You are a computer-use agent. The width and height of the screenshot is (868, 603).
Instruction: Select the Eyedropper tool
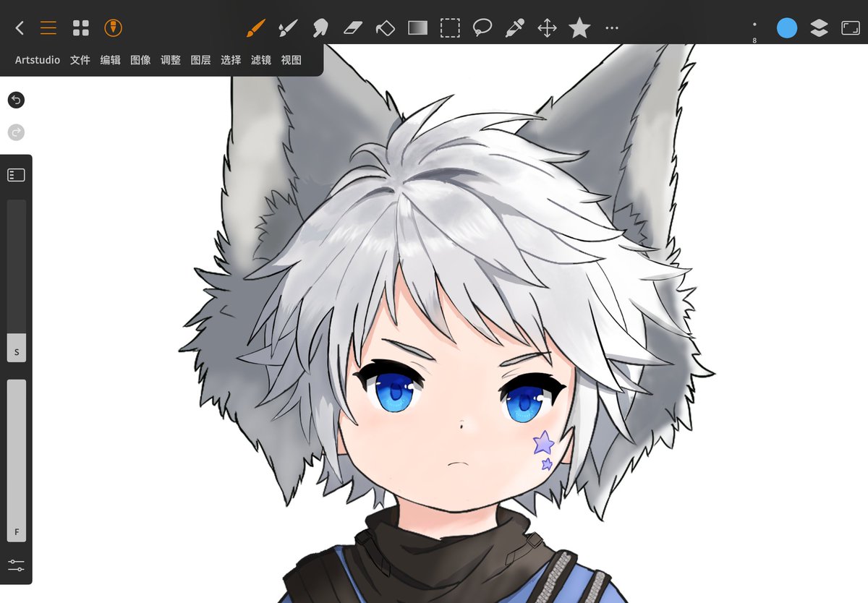pyautogui.click(x=514, y=28)
